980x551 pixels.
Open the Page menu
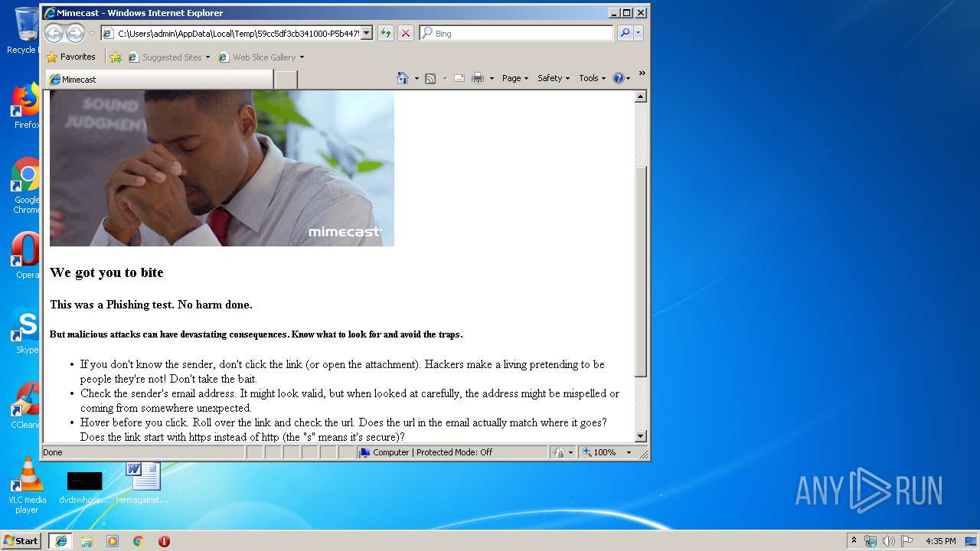click(515, 78)
